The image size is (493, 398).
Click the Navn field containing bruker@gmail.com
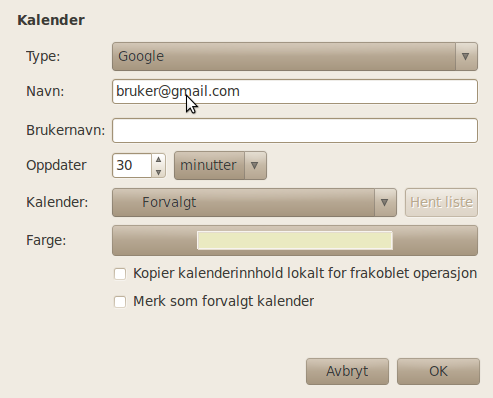click(x=295, y=91)
